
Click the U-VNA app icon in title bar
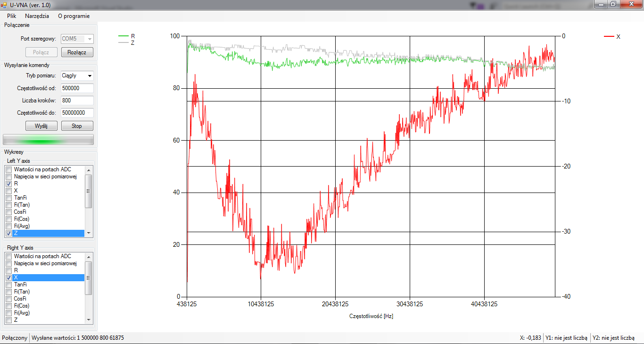click(x=4, y=5)
